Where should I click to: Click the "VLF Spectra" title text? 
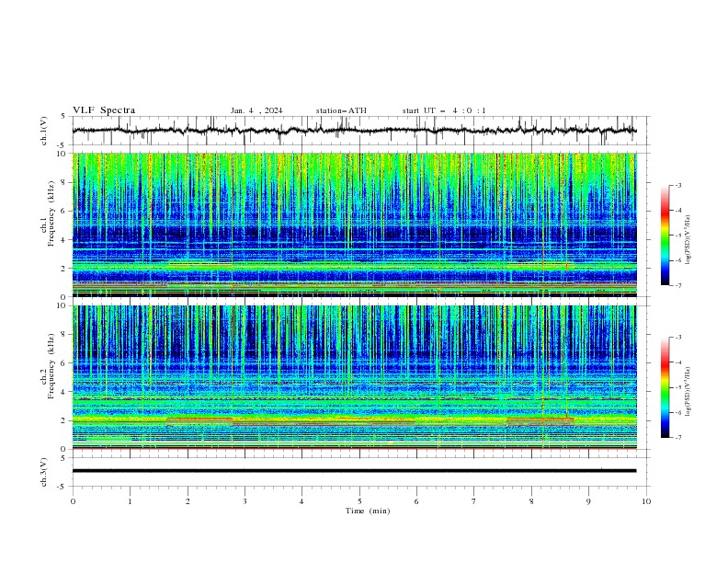click(104, 110)
